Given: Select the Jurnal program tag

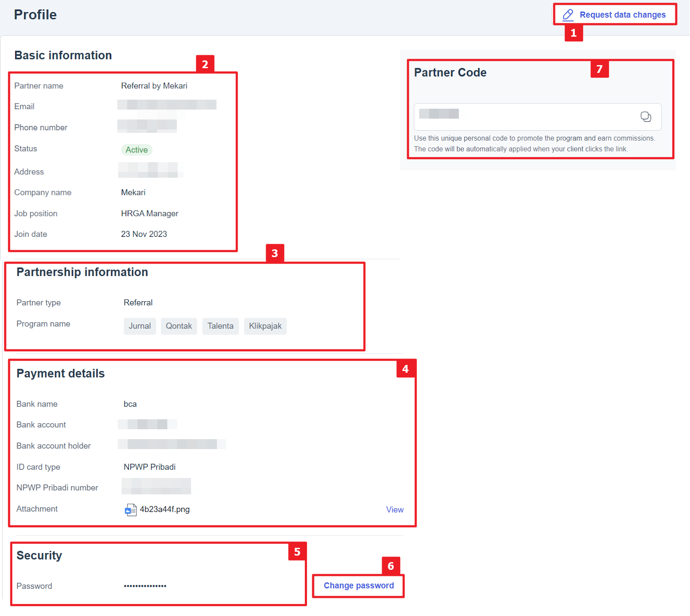Looking at the screenshot, I should click(x=140, y=326).
